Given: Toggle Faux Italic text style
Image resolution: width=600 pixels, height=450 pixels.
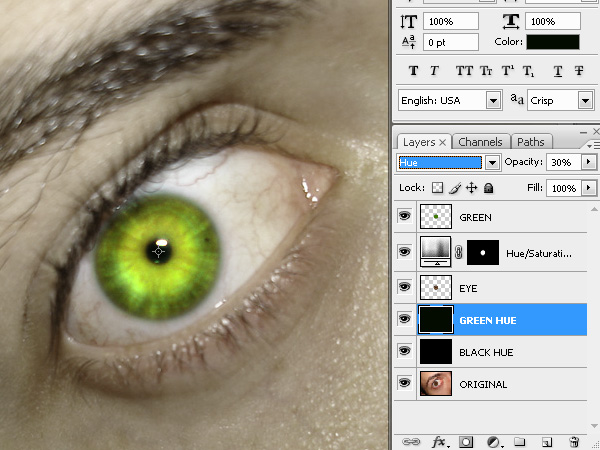Looking at the screenshot, I should tap(434, 71).
